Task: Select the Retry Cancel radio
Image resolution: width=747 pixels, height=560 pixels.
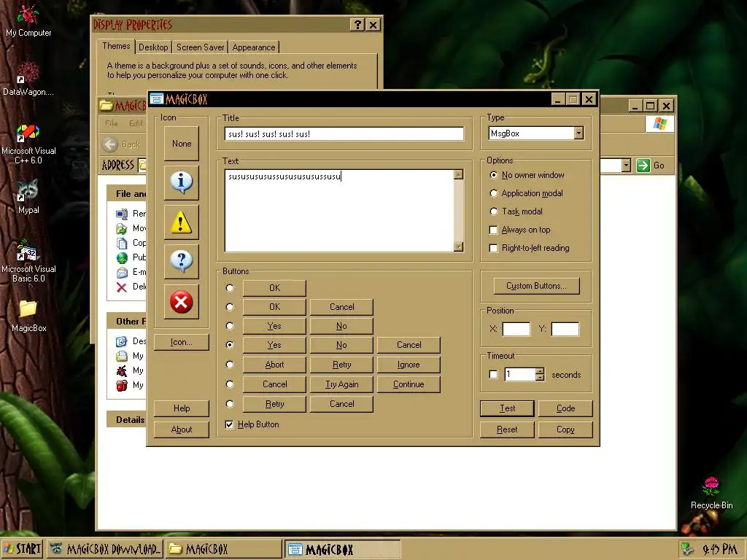Action: pyautogui.click(x=230, y=404)
